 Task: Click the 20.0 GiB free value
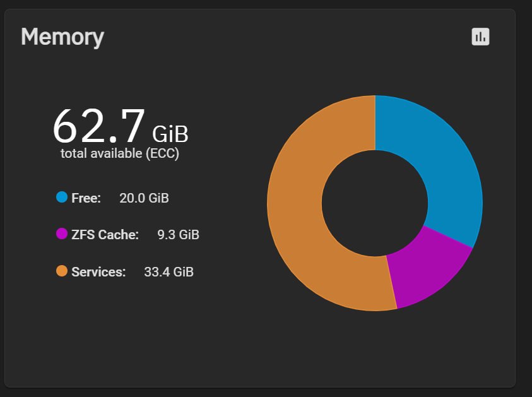tap(144, 198)
